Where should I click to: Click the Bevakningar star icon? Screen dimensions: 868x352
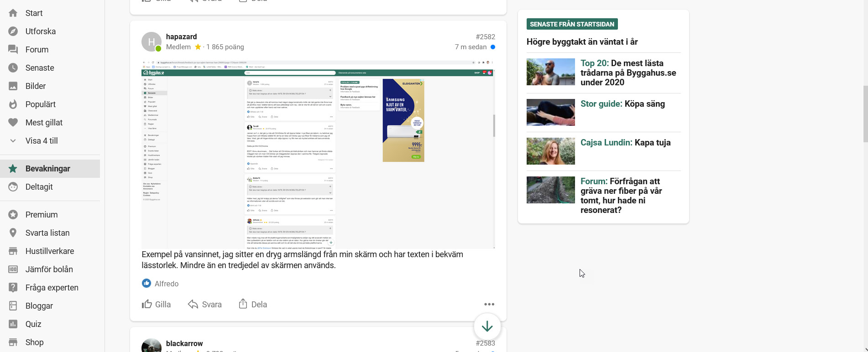pos(13,169)
